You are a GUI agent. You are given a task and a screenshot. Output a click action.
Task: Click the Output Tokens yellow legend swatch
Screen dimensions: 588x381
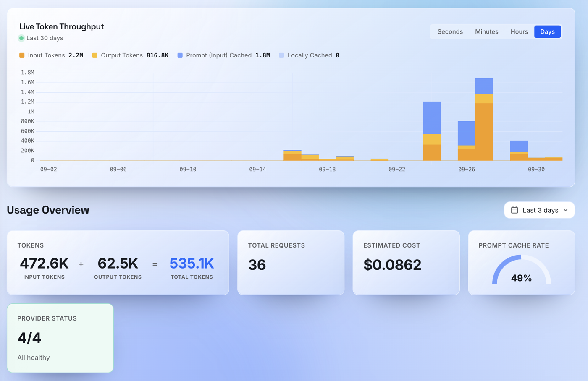pos(95,55)
